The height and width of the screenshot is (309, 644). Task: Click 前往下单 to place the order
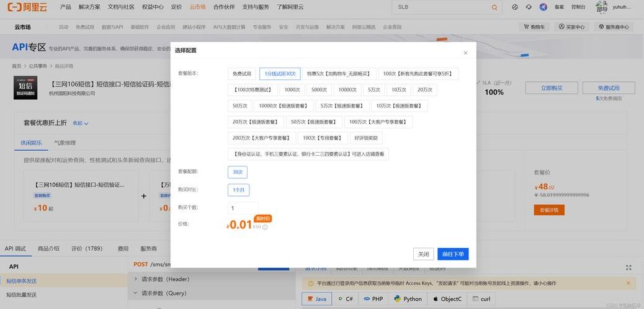tap(453, 254)
